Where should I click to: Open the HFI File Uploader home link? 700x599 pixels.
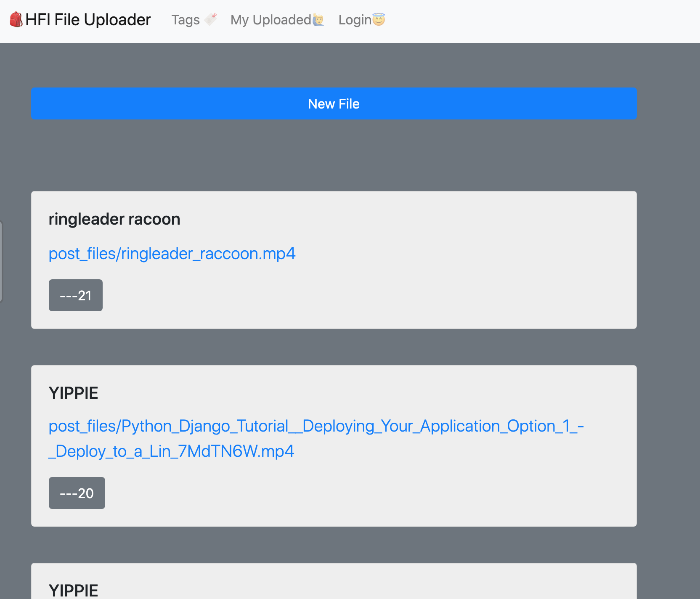[80, 19]
